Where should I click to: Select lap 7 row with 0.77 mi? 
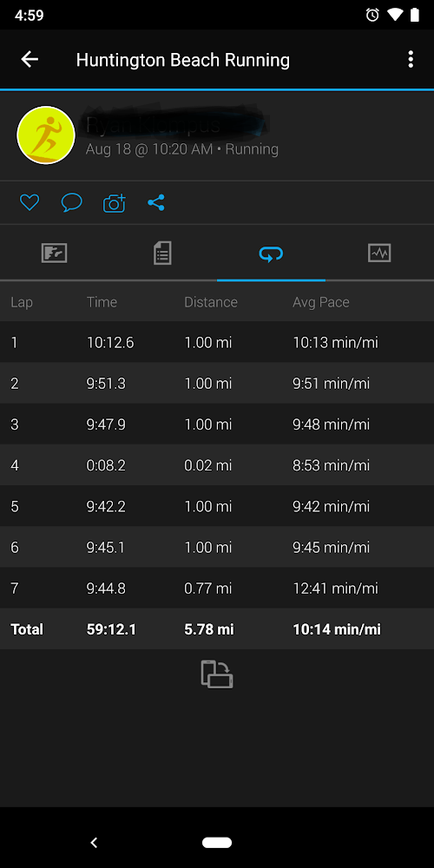(217, 588)
